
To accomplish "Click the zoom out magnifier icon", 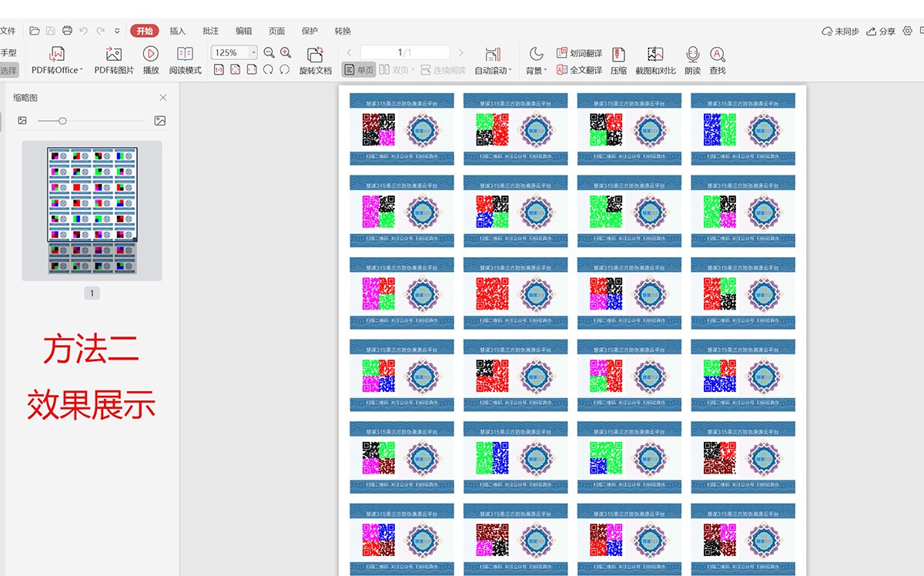I will pyautogui.click(x=269, y=52).
